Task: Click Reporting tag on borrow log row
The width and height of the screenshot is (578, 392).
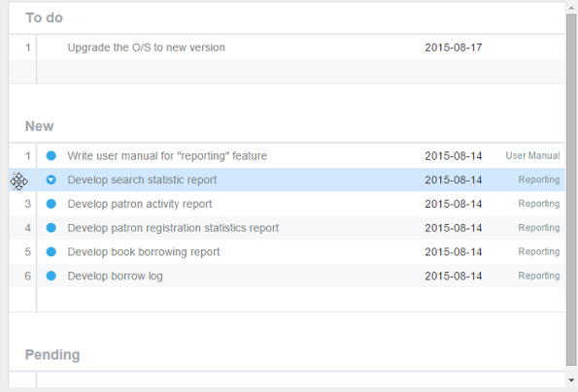Action: [x=539, y=276]
